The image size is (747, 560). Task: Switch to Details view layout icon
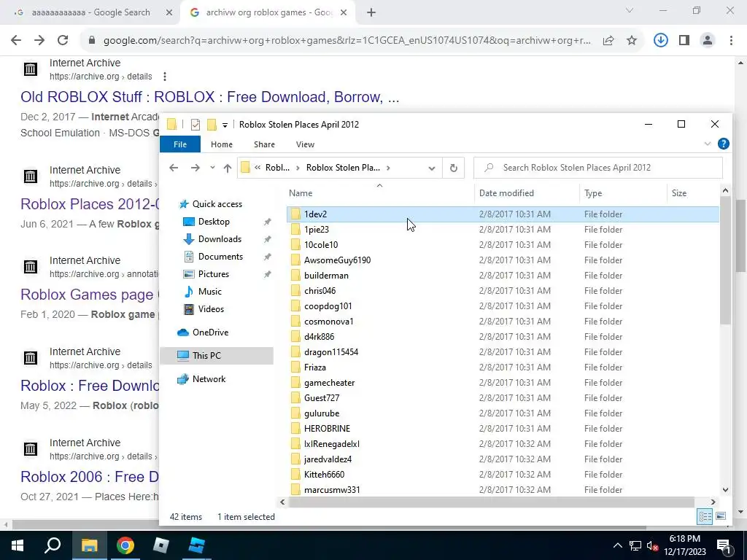point(705,516)
